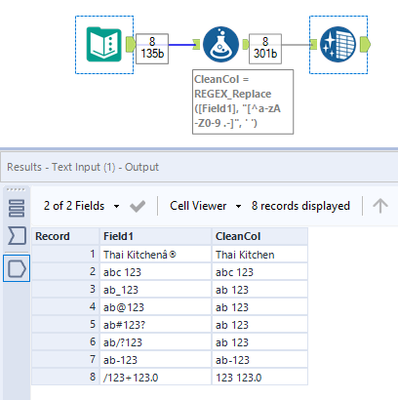Click the apply checkmark icon

coord(137,206)
